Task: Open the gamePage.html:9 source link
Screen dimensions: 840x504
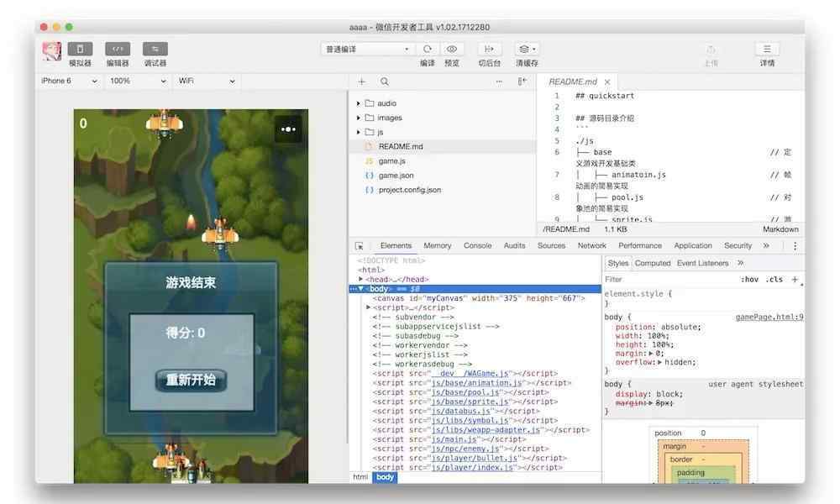Action: pos(769,317)
